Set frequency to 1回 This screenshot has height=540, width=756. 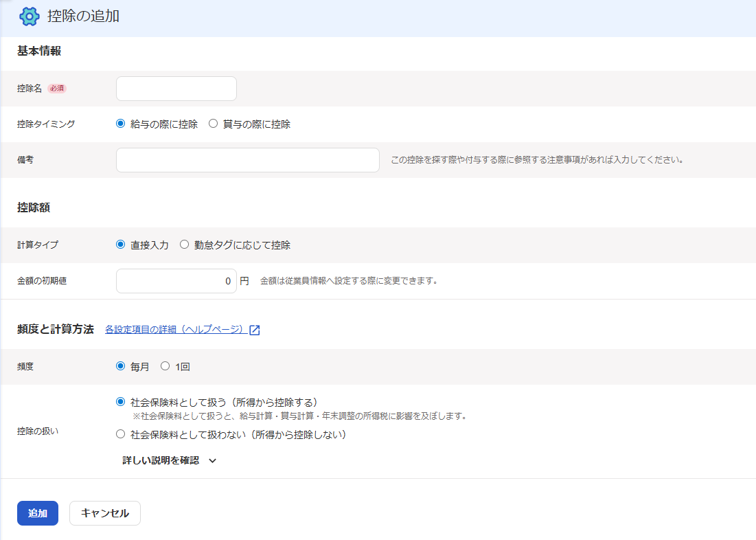(165, 366)
